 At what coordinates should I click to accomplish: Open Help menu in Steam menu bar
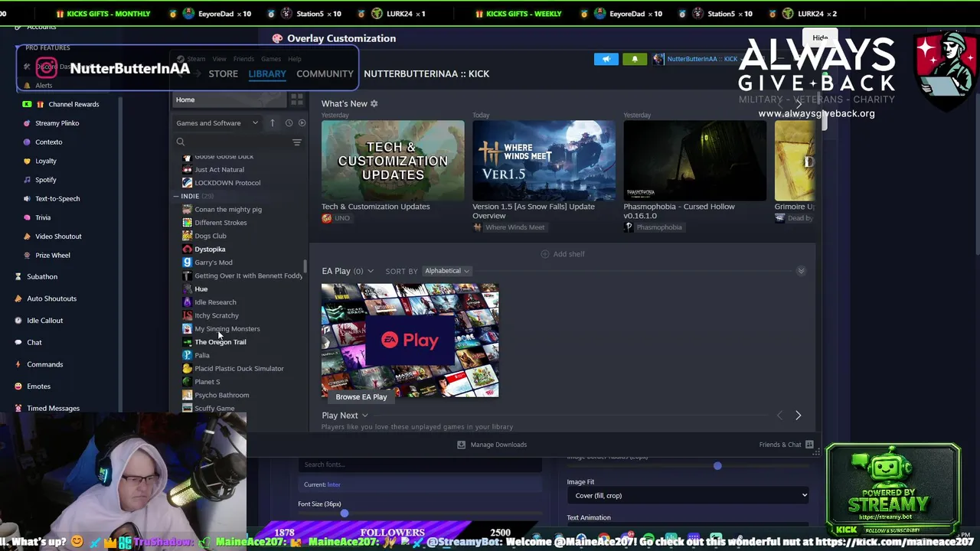(x=294, y=59)
